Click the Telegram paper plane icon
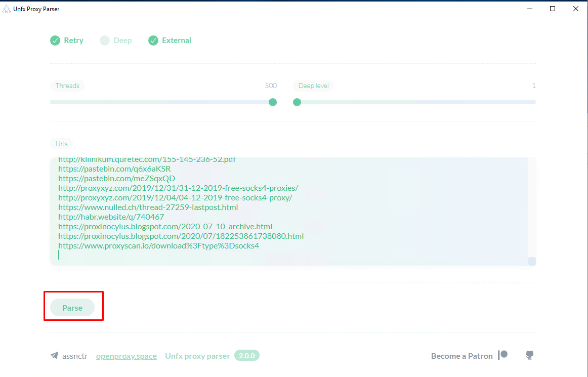 54,356
